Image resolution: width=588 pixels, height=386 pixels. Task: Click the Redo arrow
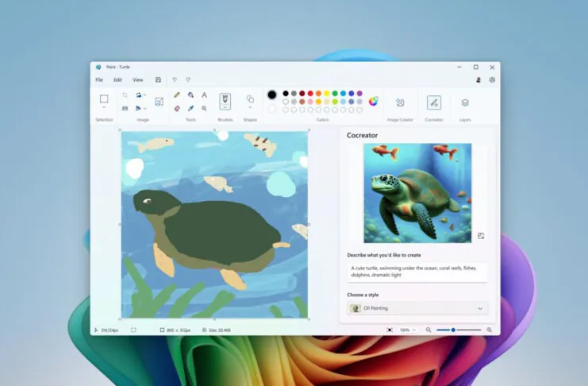[x=188, y=79]
